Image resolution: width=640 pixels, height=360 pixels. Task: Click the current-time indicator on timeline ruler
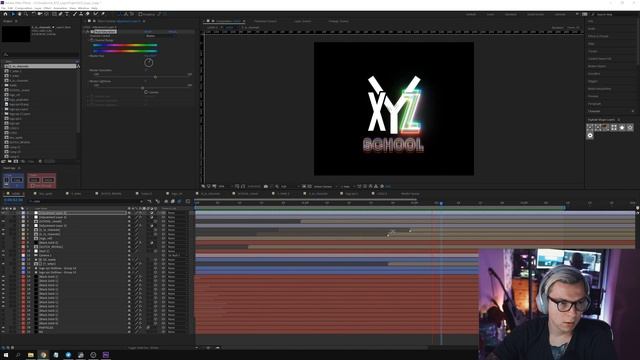(x=441, y=203)
